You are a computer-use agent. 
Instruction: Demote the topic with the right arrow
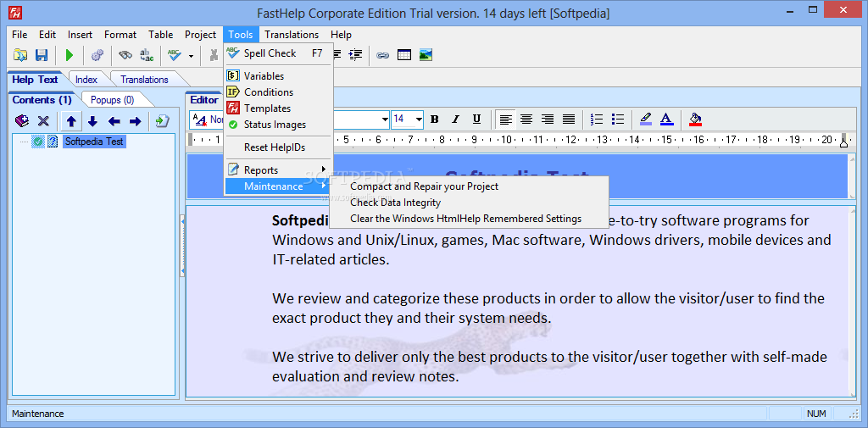[135, 121]
